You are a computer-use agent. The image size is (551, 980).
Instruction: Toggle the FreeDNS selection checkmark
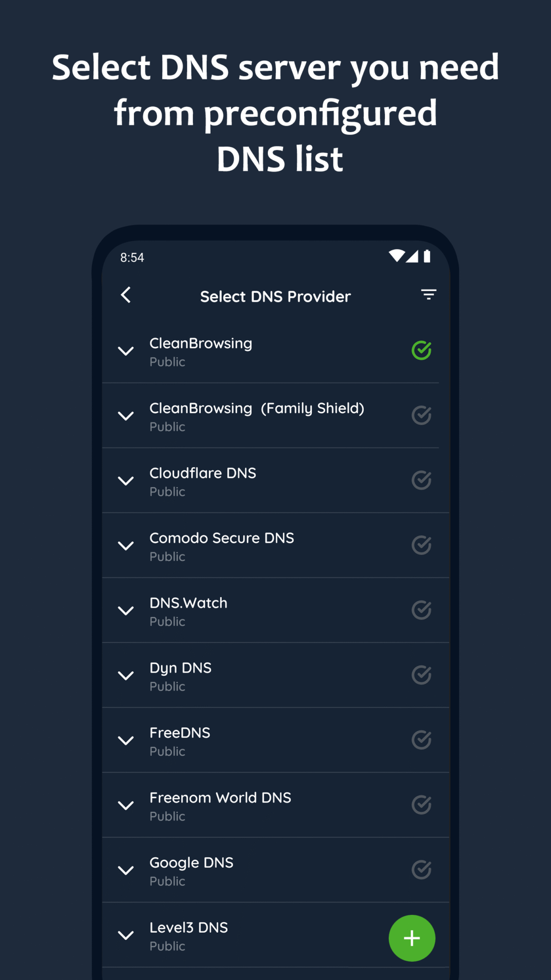421,740
